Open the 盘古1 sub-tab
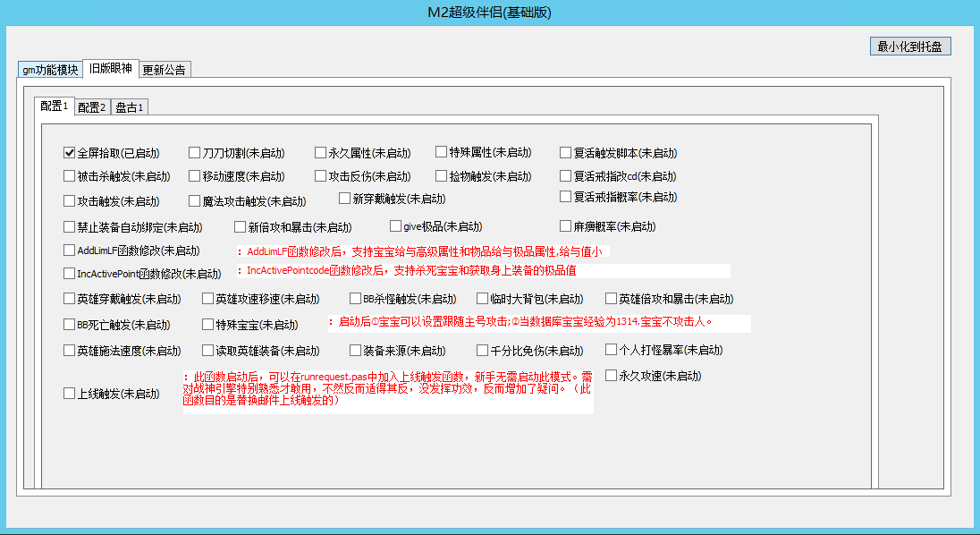The width and height of the screenshot is (980, 535). 130,107
